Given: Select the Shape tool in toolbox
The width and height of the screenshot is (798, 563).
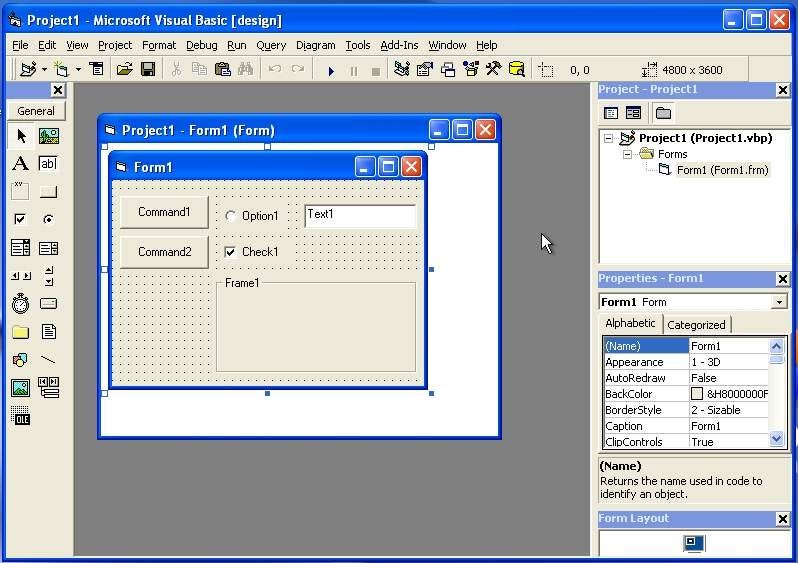Looking at the screenshot, I should pyautogui.click(x=20, y=360).
